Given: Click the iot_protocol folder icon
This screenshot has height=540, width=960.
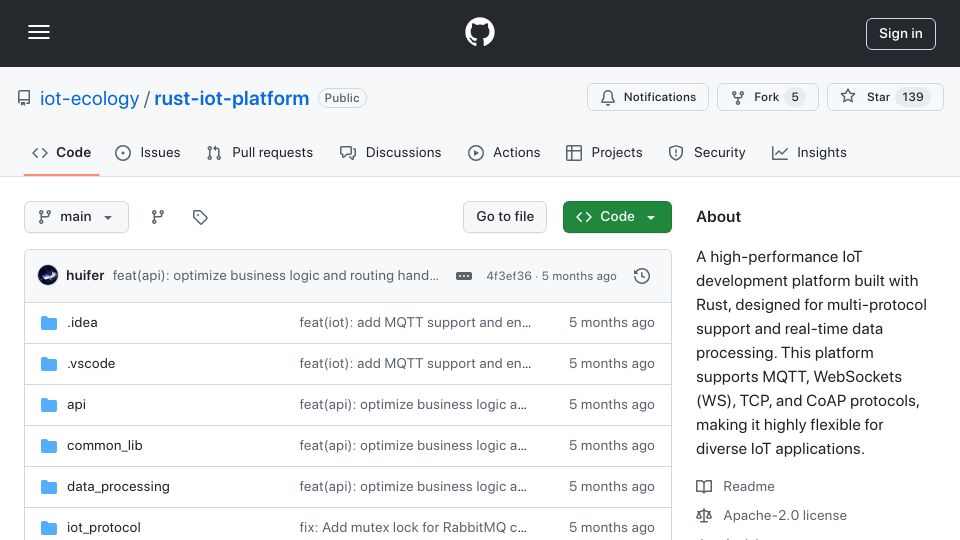Looking at the screenshot, I should 49,528.
